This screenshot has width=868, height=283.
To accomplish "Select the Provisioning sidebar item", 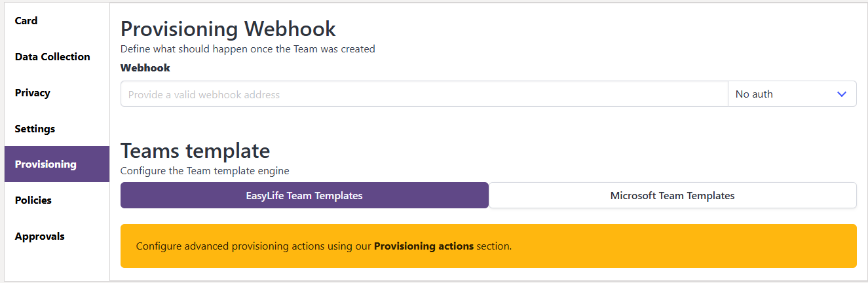I will coord(46,164).
